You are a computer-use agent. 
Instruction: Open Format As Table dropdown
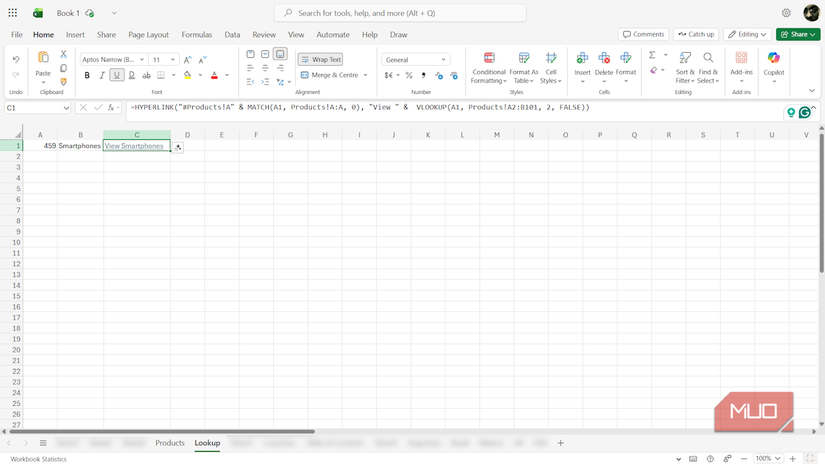[524, 68]
